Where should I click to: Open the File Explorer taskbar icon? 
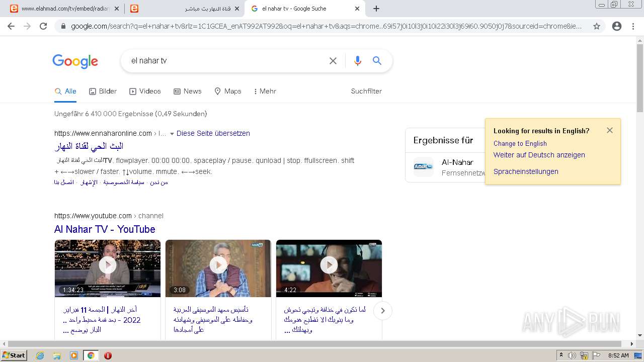(x=57, y=355)
